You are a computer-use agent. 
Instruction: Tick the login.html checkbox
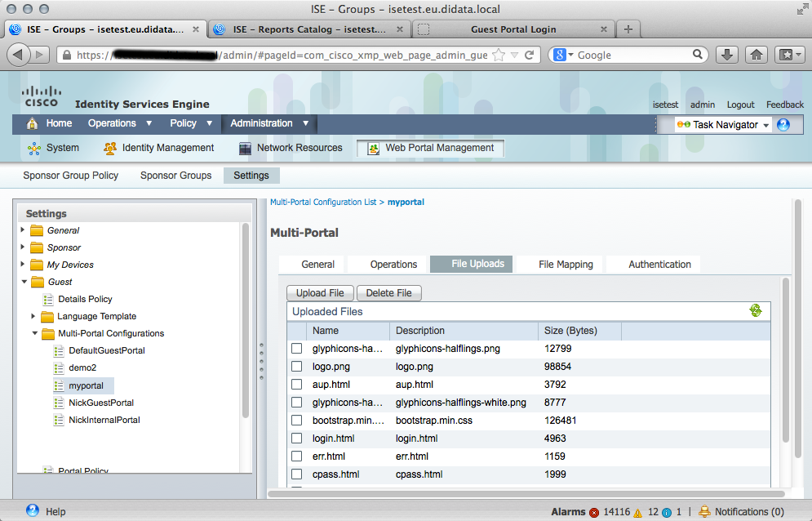(297, 438)
